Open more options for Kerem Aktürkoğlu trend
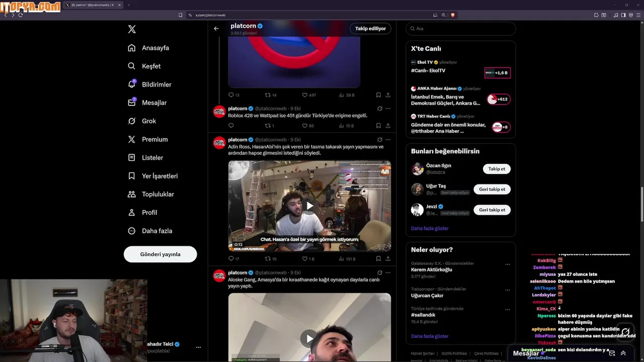Screen dimensions: 644x362 (507, 264)
